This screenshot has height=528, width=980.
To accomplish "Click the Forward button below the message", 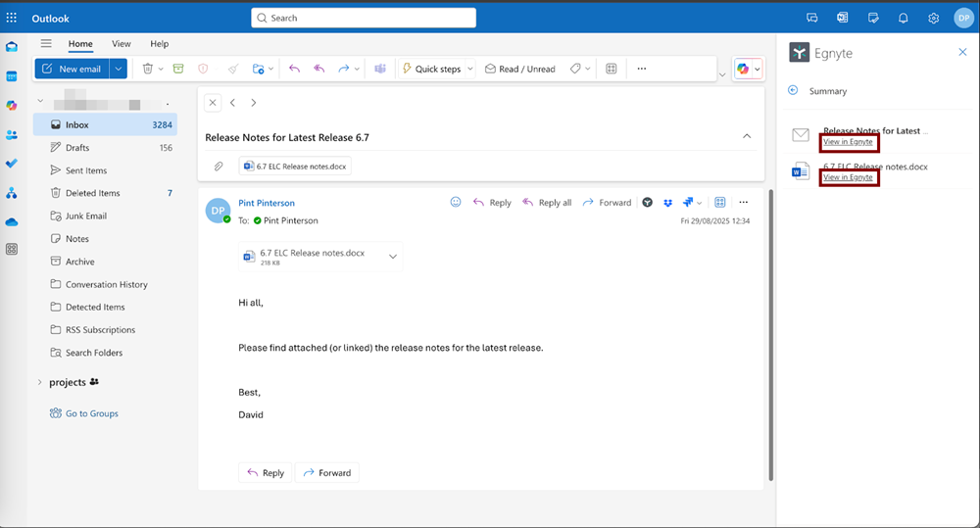I will pos(326,472).
